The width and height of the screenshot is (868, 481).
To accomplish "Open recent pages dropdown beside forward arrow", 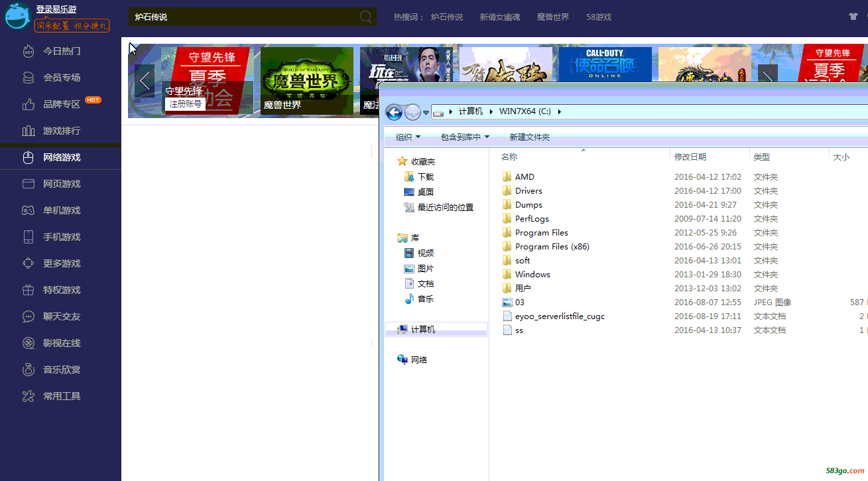I will click(x=426, y=113).
